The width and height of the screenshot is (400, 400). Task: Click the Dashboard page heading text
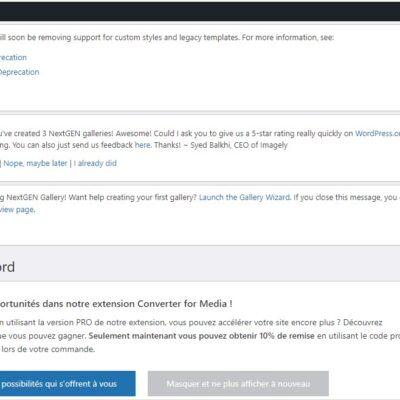tap(7, 267)
